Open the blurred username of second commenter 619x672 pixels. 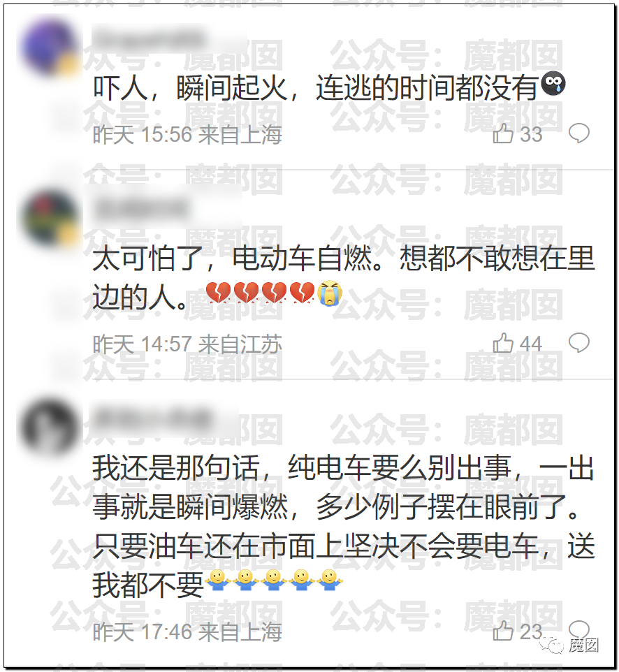[x=140, y=209]
